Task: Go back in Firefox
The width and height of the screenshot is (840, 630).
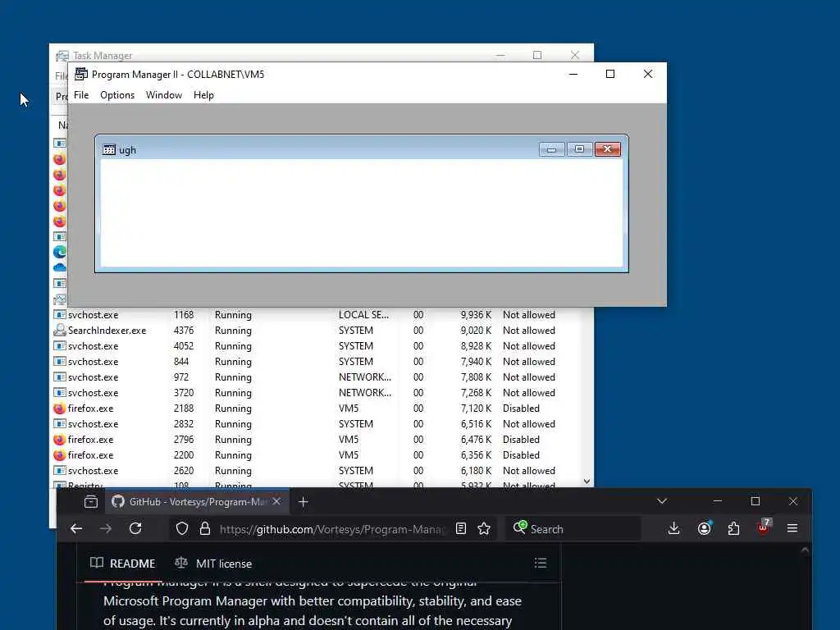Action: tap(76, 529)
